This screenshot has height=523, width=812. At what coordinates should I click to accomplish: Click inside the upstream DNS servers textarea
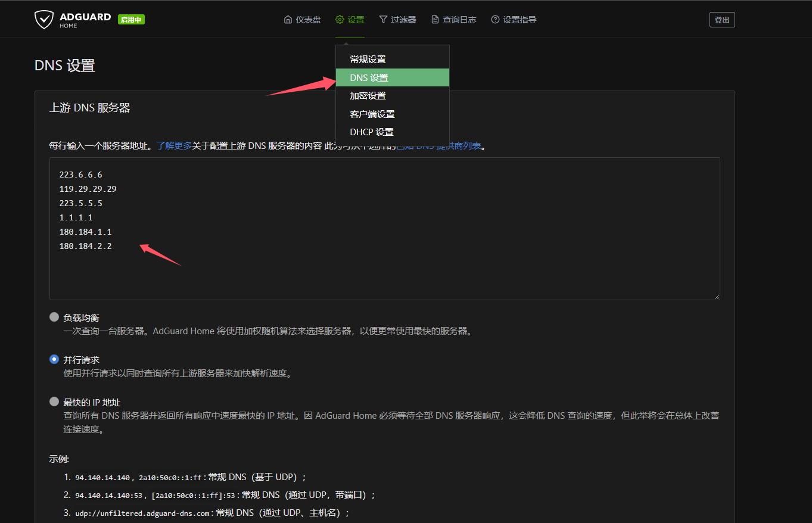[x=385, y=229]
